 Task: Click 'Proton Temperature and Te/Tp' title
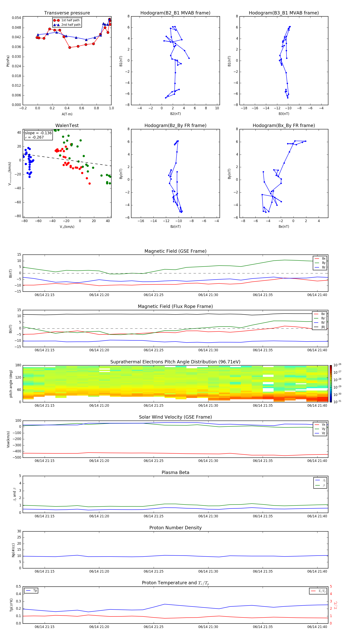pyautogui.click(x=175, y=583)
